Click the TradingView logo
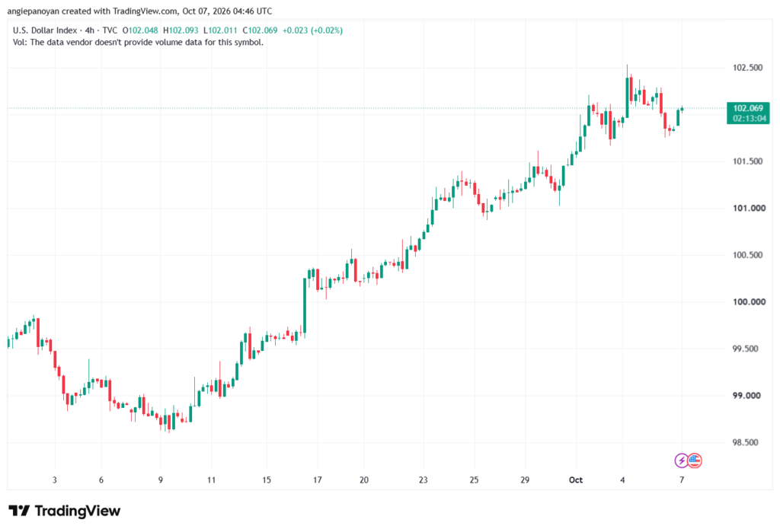780x532 pixels. [64, 511]
